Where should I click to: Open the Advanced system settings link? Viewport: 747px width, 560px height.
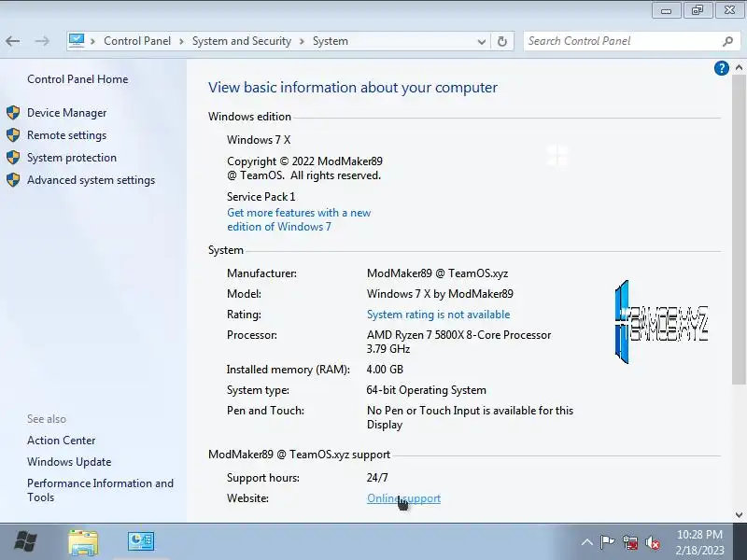click(91, 180)
